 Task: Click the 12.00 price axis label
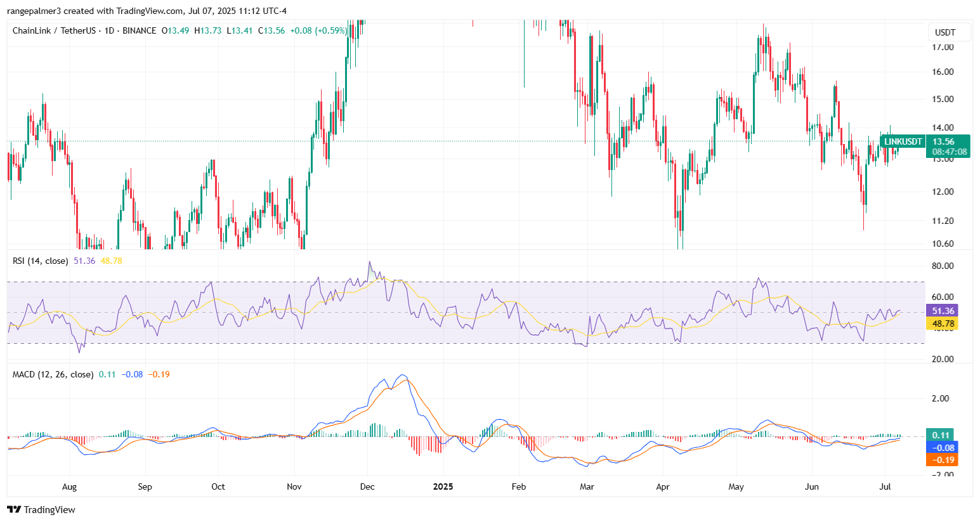click(943, 192)
